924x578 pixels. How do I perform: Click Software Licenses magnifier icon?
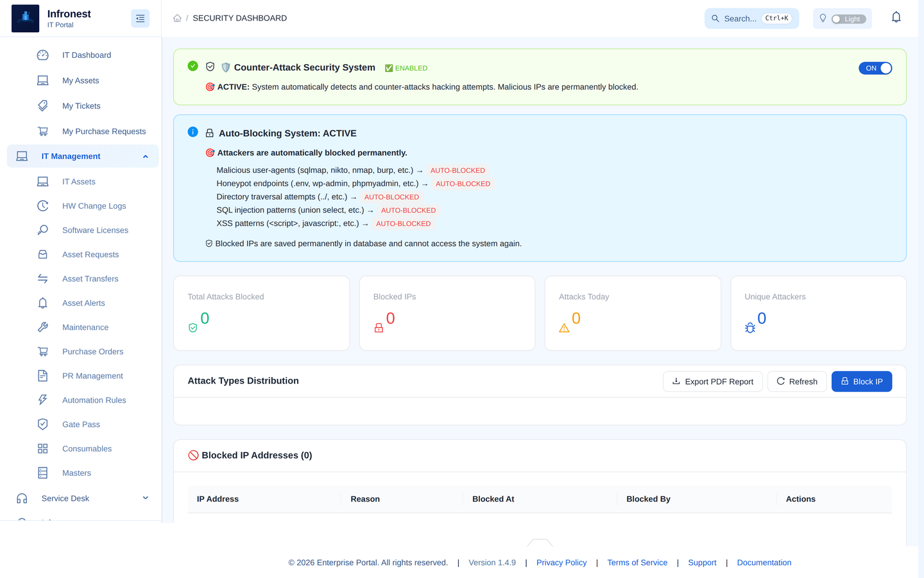43,230
